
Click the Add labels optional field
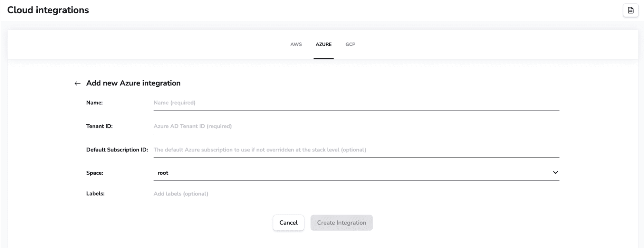click(x=356, y=194)
